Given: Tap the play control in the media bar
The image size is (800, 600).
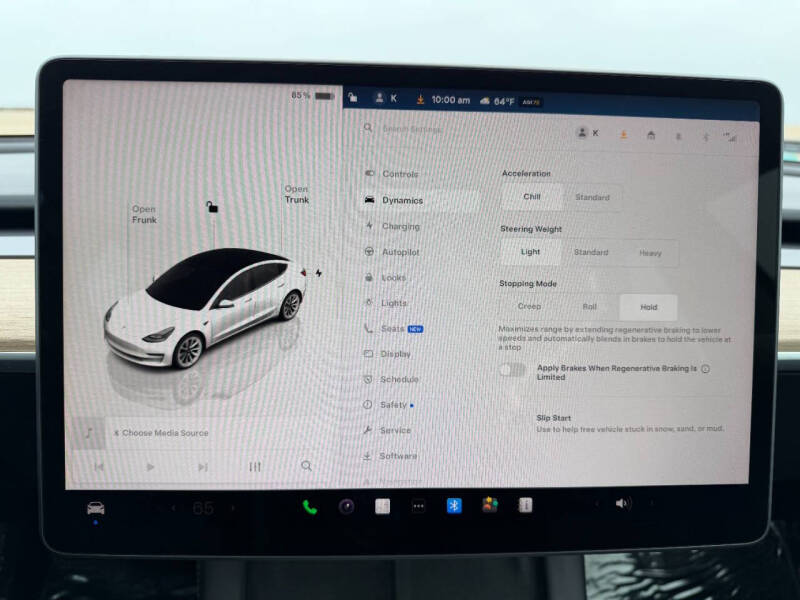Looking at the screenshot, I should tap(150, 467).
